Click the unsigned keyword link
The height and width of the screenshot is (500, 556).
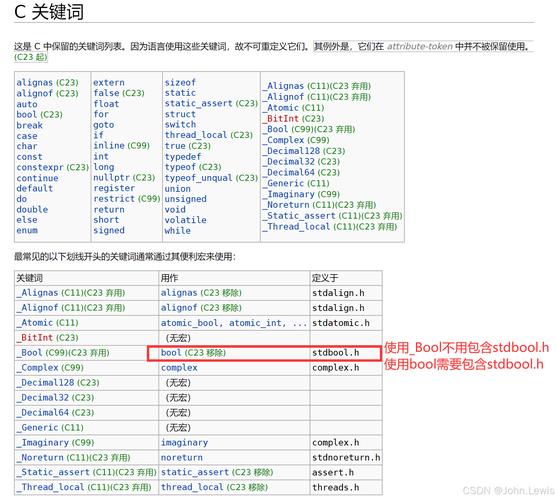(x=185, y=199)
